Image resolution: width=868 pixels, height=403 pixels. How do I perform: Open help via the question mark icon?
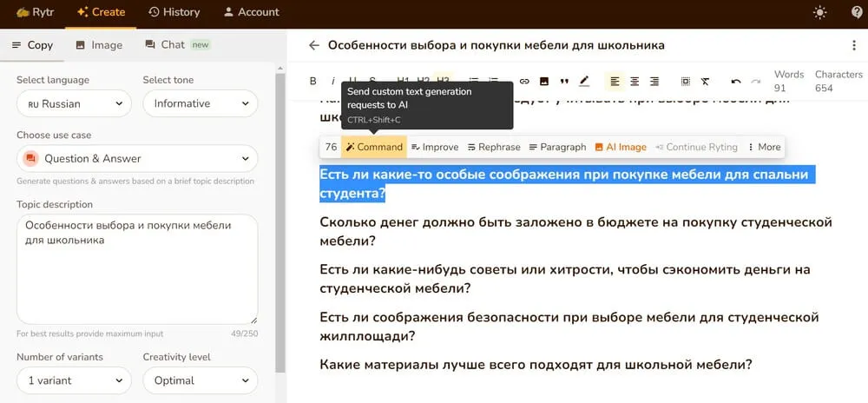pyautogui.click(x=857, y=12)
